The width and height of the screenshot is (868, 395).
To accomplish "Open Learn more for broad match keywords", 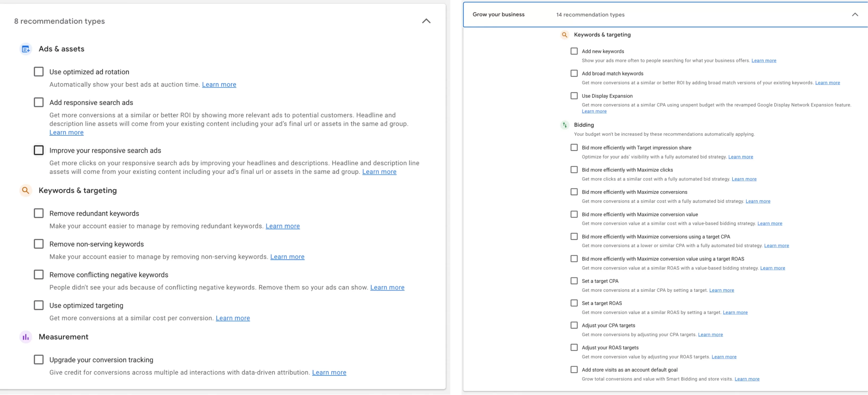I will (827, 83).
